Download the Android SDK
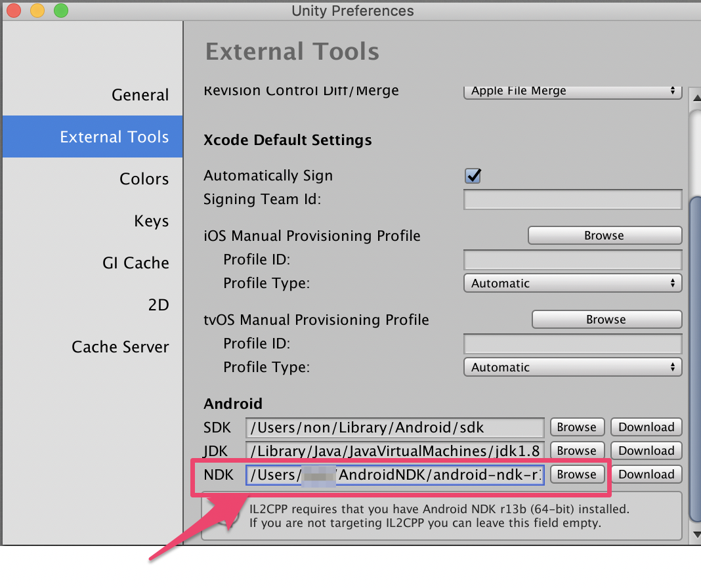 [647, 427]
